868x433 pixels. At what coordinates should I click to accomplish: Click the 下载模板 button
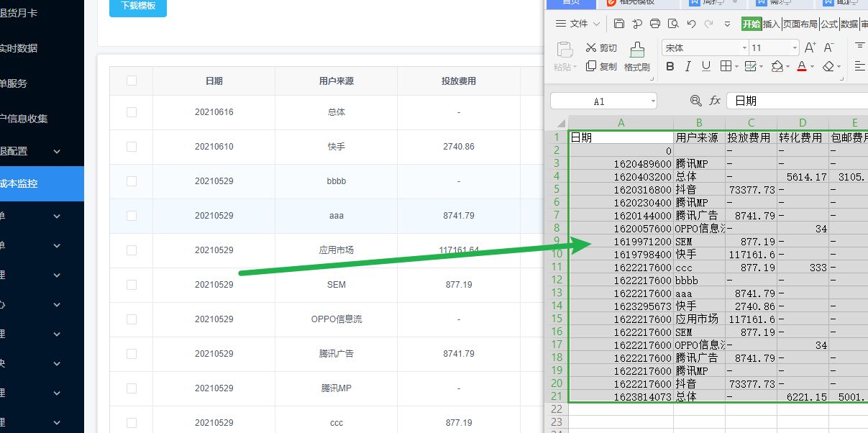[138, 6]
